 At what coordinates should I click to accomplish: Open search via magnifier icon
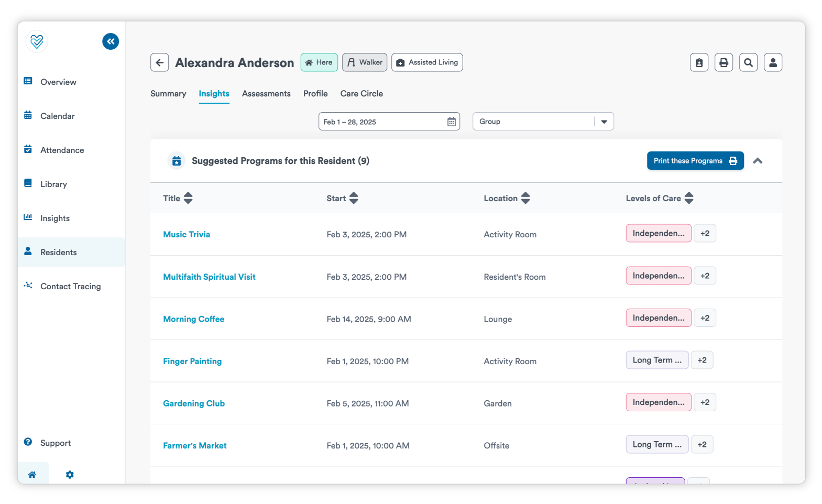[x=749, y=62]
